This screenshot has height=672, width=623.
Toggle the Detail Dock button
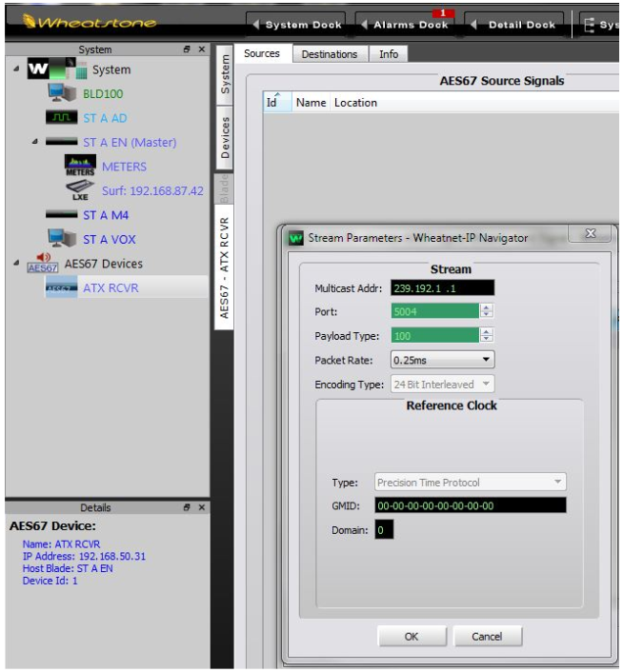[x=514, y=25]
